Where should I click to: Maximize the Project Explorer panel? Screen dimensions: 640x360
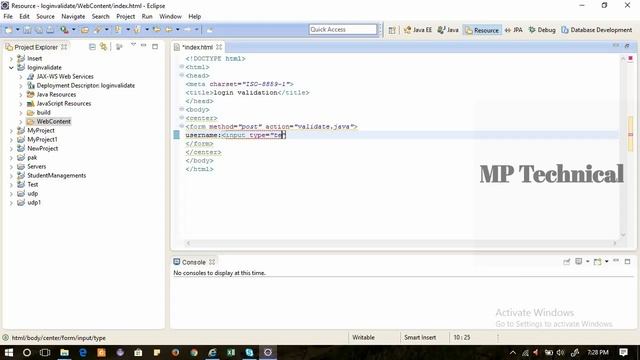155,47
